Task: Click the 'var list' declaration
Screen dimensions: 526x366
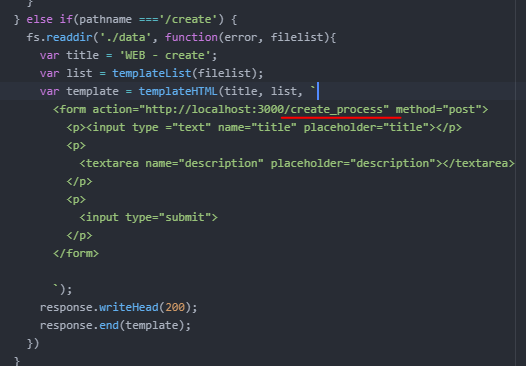Action: point(66,73)
